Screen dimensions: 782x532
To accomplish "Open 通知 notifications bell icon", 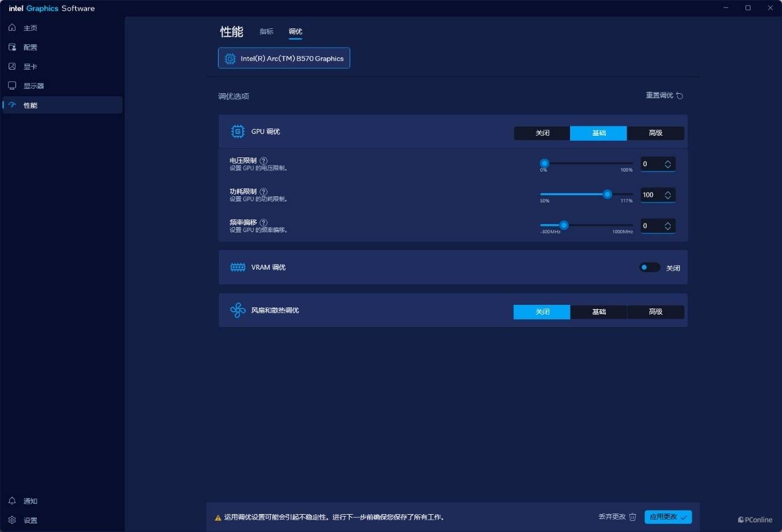I will point(12,501).
